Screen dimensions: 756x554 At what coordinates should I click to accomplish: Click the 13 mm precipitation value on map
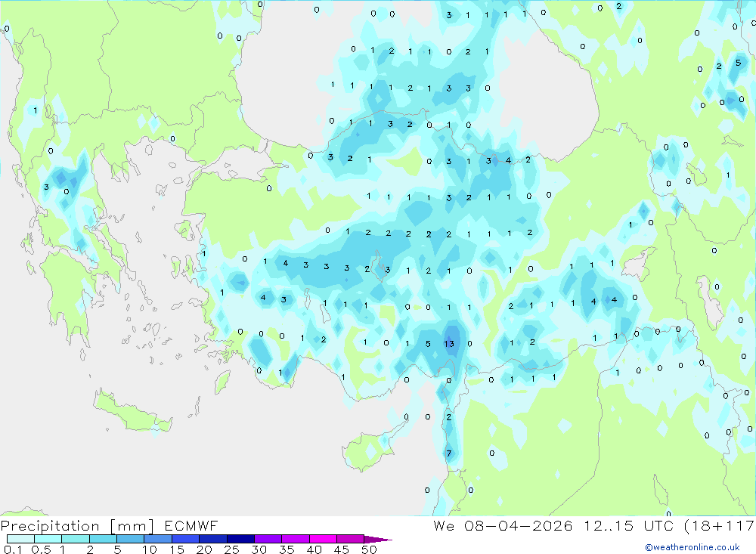point(449,344)
